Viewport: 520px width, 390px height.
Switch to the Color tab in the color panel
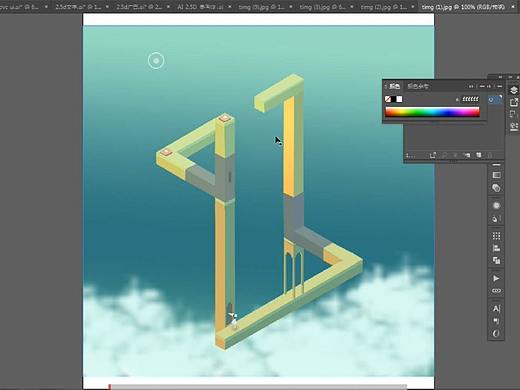[395, 86]
